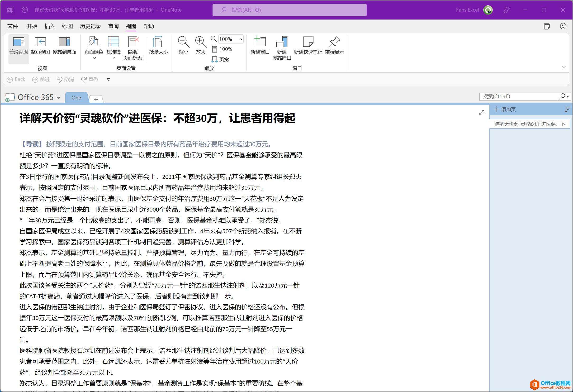This screenshot has width=573, height=392.
Task: Open Quick Access Toolbar customize dropdown
Action: [x=108, y=79]
